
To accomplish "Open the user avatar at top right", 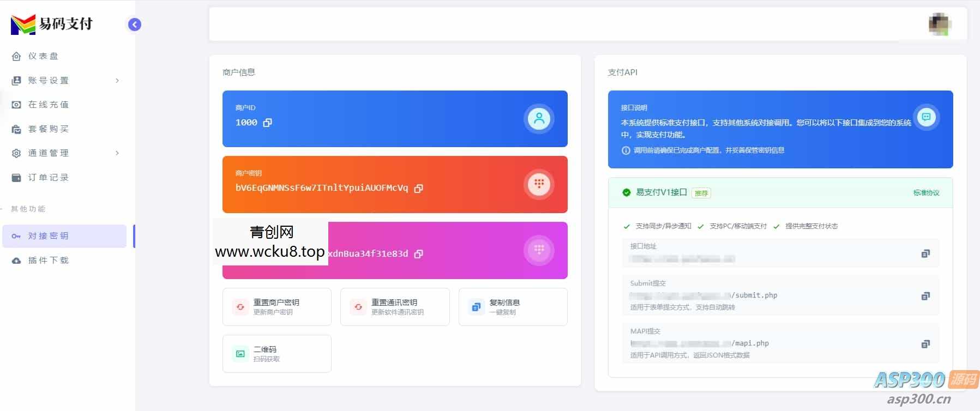I will (940, 24).
